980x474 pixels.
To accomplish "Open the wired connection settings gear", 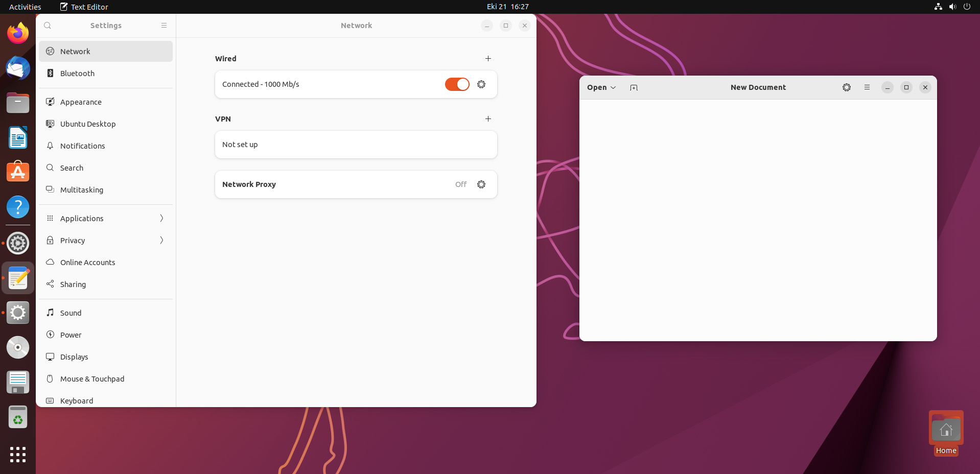I will tap(481, 84).
